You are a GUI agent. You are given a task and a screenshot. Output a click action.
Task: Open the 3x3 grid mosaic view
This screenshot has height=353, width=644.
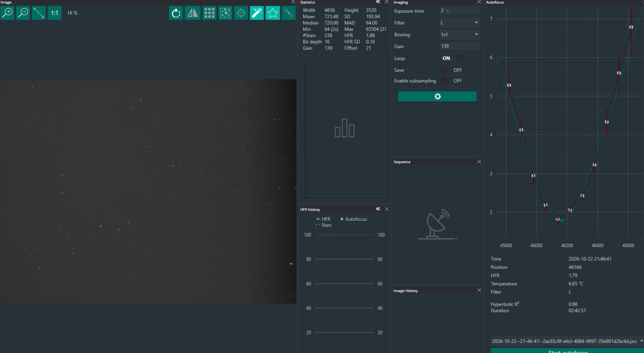click(x=209, y=13)
